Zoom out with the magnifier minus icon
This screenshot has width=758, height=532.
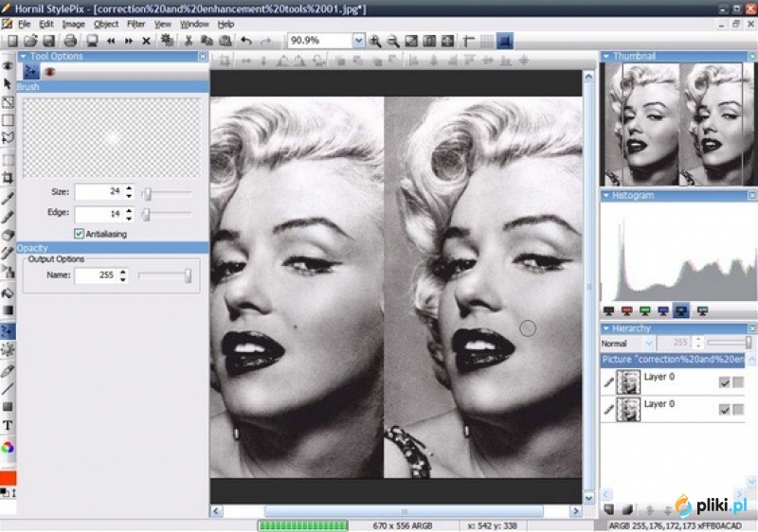pyautogui.click(x=393, y=42)
